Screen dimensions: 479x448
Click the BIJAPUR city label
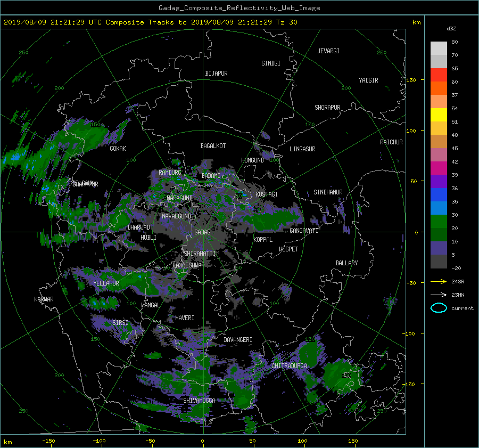coord(216,74)
